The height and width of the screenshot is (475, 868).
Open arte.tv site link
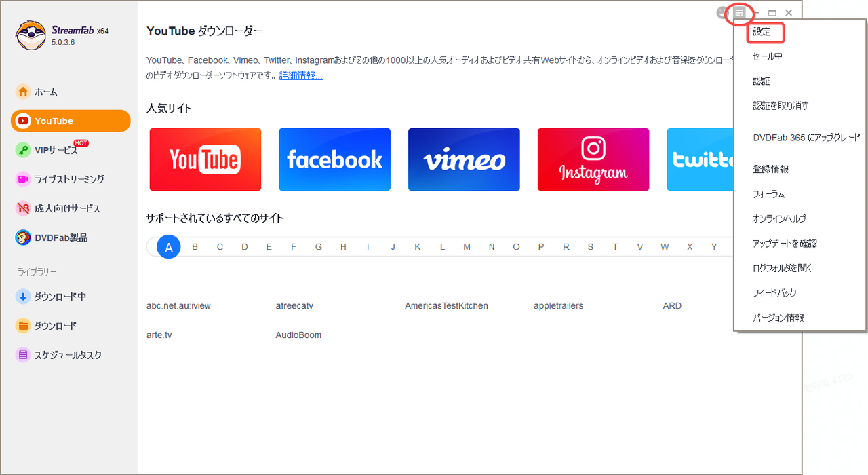pyautogui.click(x=159, y=335)
